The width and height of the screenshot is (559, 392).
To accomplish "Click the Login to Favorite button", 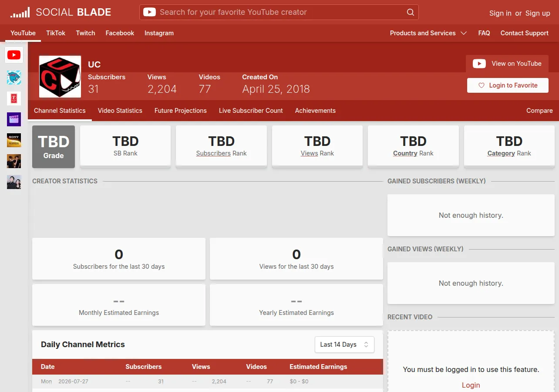I will 508,85.
